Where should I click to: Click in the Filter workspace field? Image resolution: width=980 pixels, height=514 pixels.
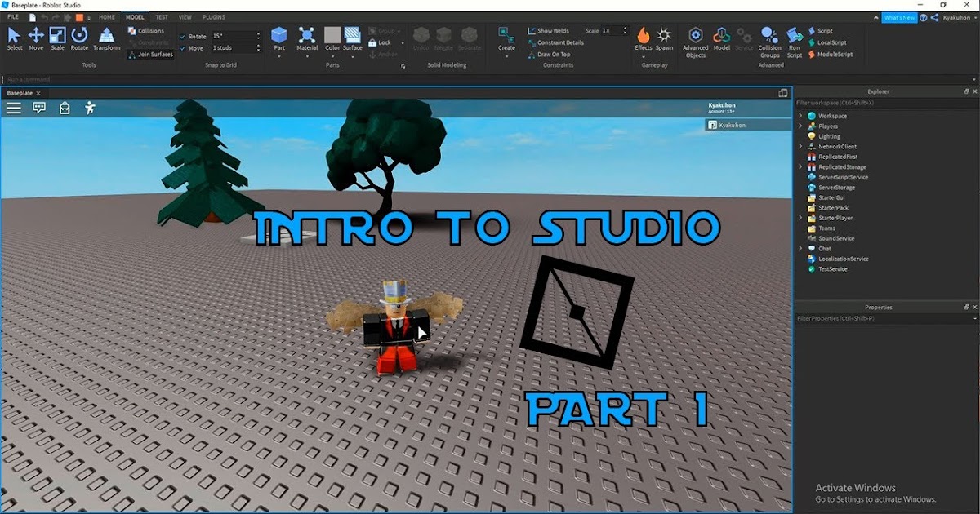click(887, 104)
